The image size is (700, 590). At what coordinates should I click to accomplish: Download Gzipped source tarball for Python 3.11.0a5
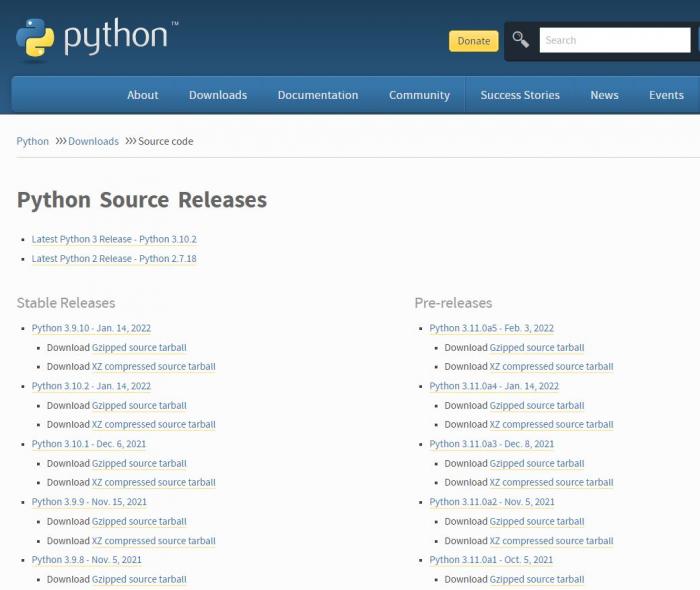537,348
